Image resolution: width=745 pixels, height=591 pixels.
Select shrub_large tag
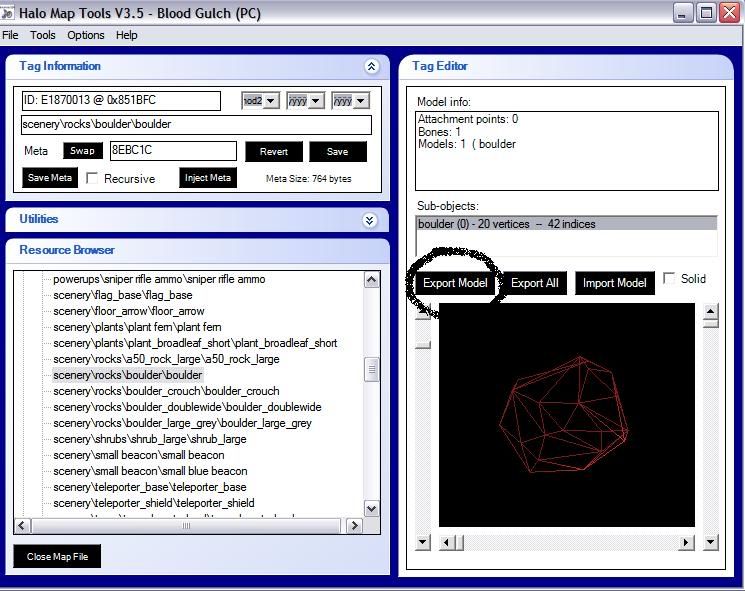pyautogui.click(x=150, y=439)
